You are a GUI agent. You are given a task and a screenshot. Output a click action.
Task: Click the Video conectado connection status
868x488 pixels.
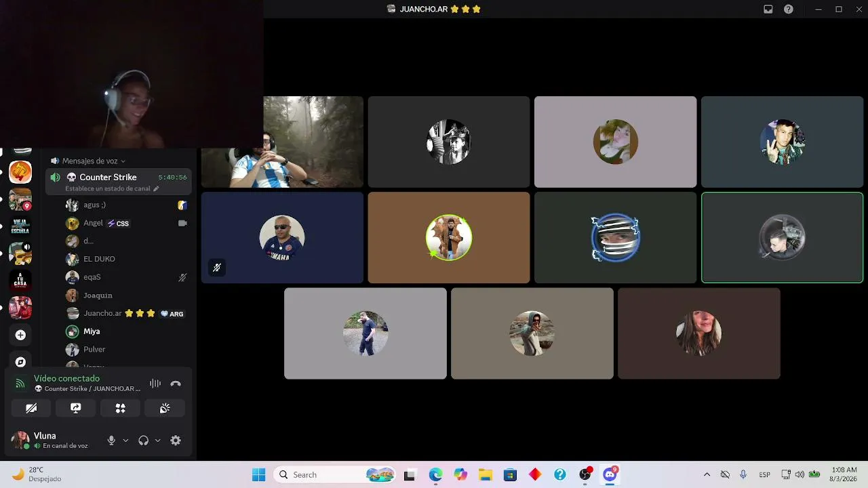[66, 378]
